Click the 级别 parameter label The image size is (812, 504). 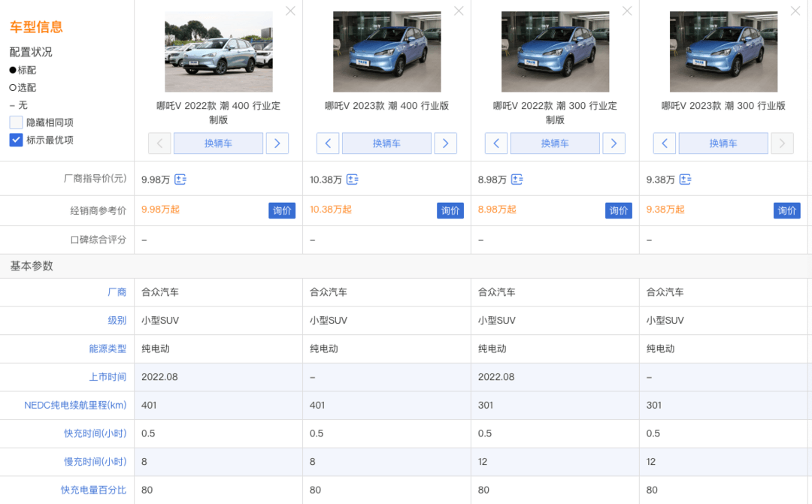(x=117, y=320)
